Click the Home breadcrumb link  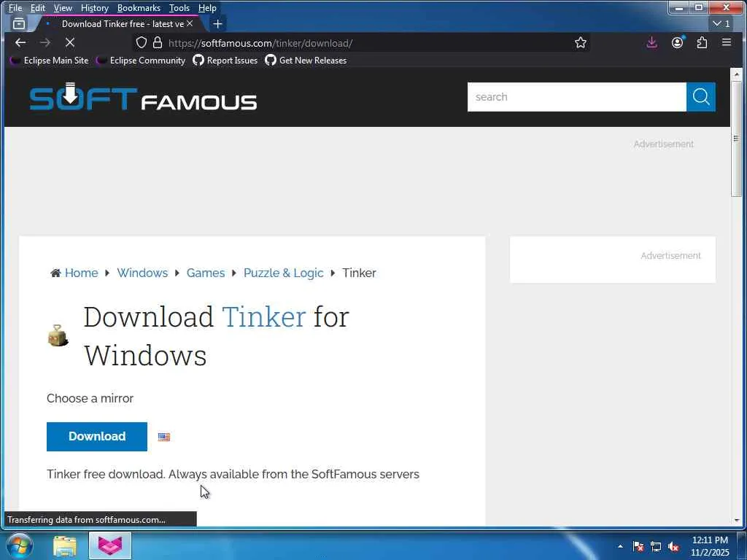coord(82,273)
